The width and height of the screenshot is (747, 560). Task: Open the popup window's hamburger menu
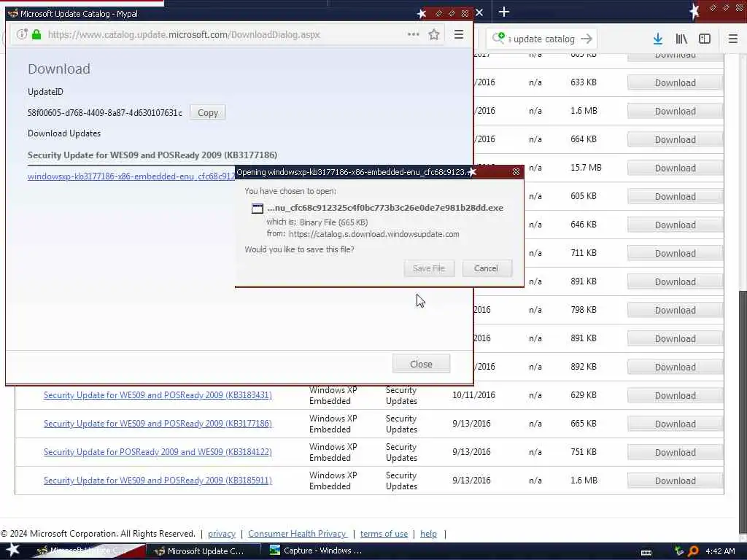pyautogui.click(x=458, y=34)
